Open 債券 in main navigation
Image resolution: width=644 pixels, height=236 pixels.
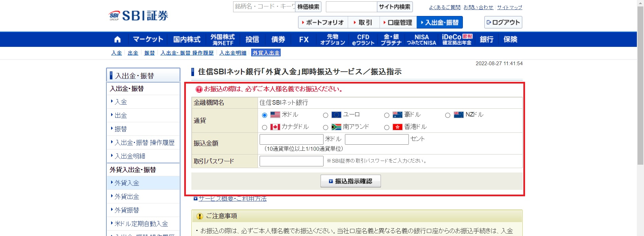click(x=278, y=39)
